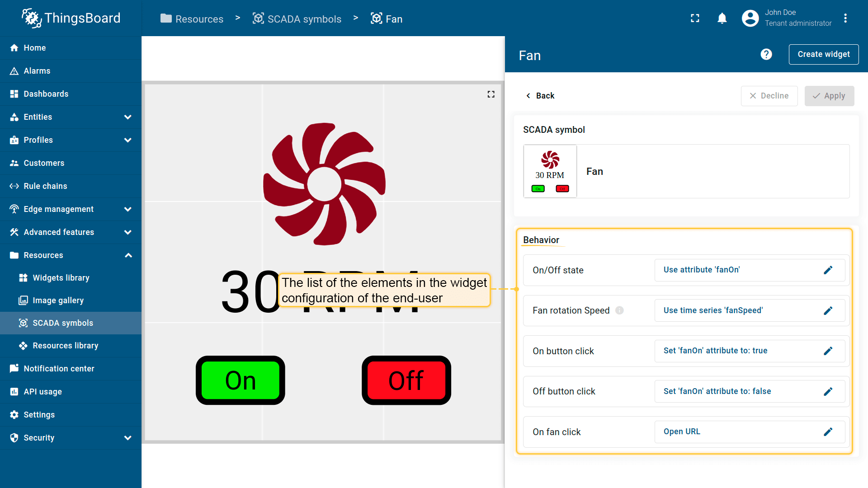Click the notifications bell icon

click(x=722, y=18)
